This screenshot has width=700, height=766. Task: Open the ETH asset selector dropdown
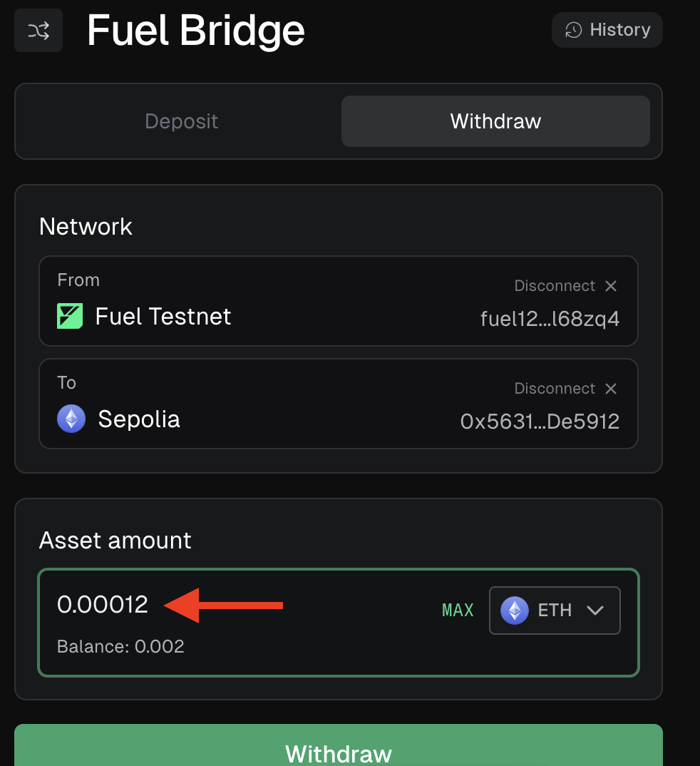pos(555,611)
